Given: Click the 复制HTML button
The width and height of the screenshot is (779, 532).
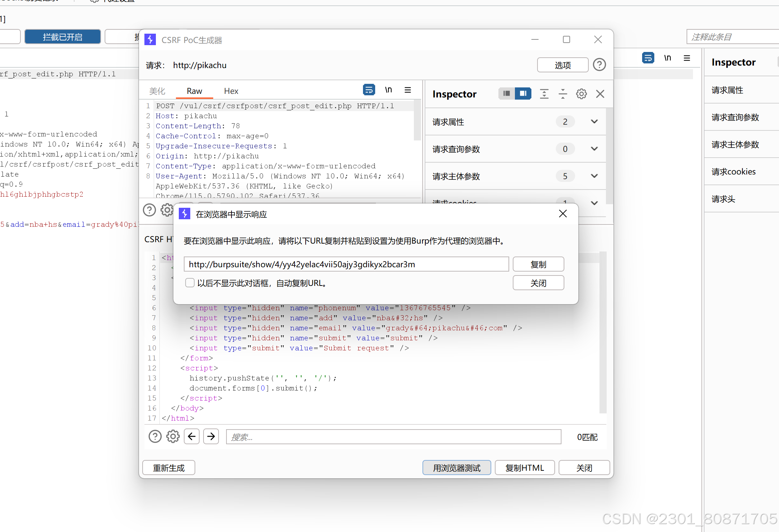Looking at the screenshot, I should click(525, 468).
